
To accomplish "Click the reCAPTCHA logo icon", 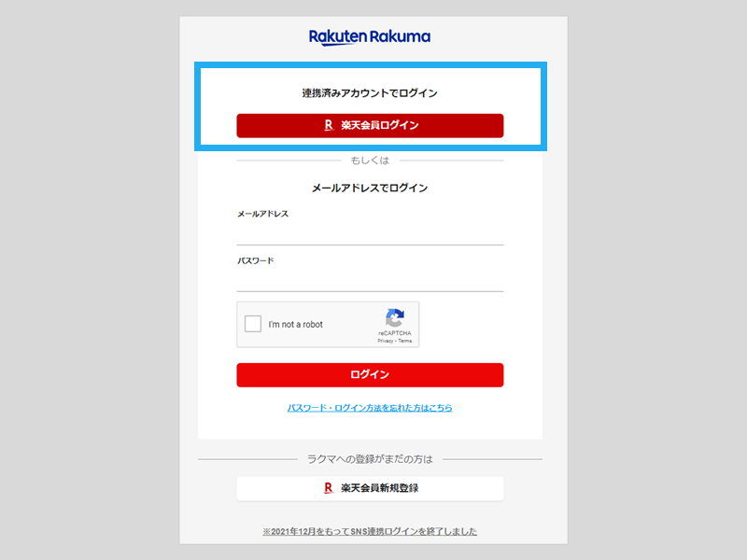I will click(395, 317).
